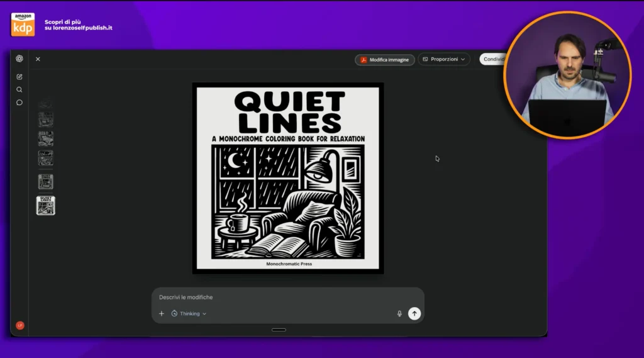Send the prompt with the up-arrow button
The width and height of the screenshot is (644, 358).
[414, 313]
